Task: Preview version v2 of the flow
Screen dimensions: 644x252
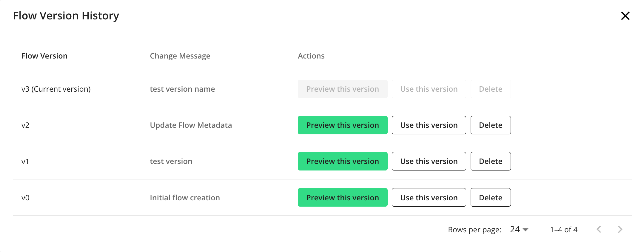Action: 342,125
